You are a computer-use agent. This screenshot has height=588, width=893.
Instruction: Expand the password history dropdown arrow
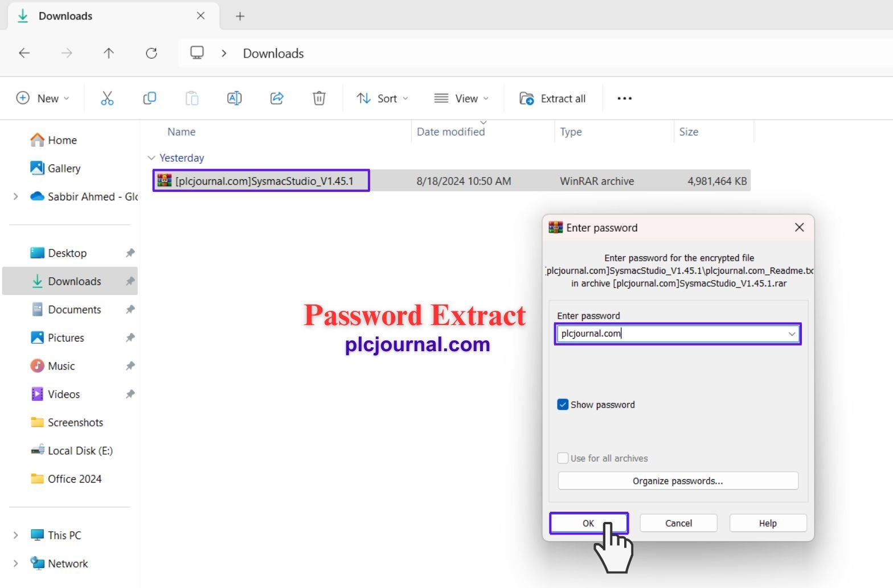point(792,334)
